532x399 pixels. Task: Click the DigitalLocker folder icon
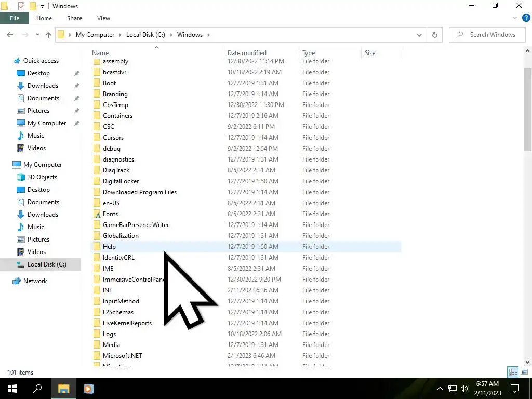point(97,181)
